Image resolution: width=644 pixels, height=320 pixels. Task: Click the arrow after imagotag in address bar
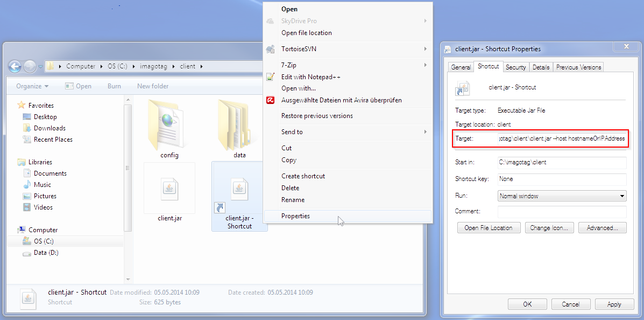tap(174, 66)
